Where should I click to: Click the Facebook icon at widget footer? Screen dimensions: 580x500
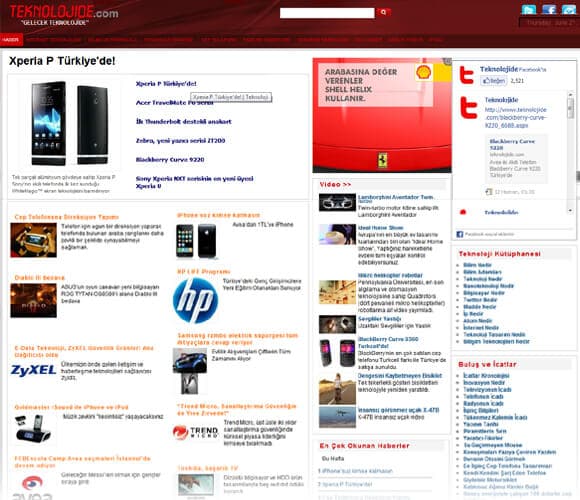point(460,234)
